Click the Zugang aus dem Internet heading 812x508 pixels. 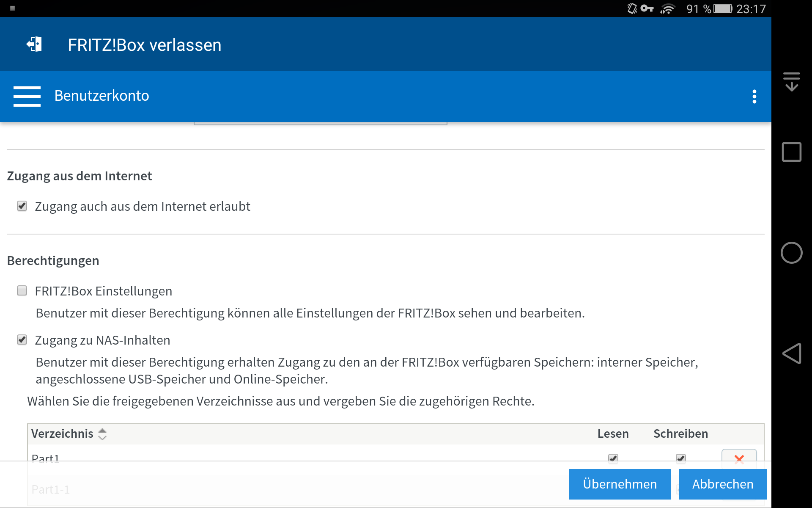pos(80,176)
